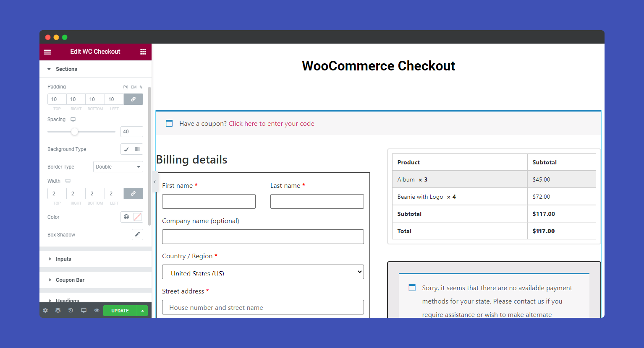Select PX unit for Padding

pyautogui.click(x=126, y=87)
